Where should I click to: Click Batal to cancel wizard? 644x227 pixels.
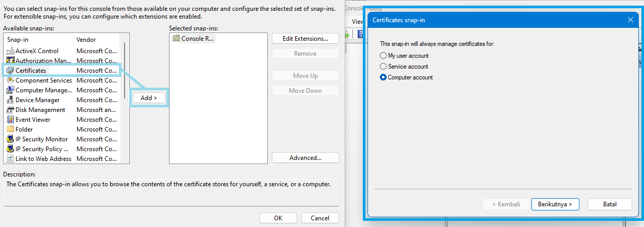click(610, 204)
